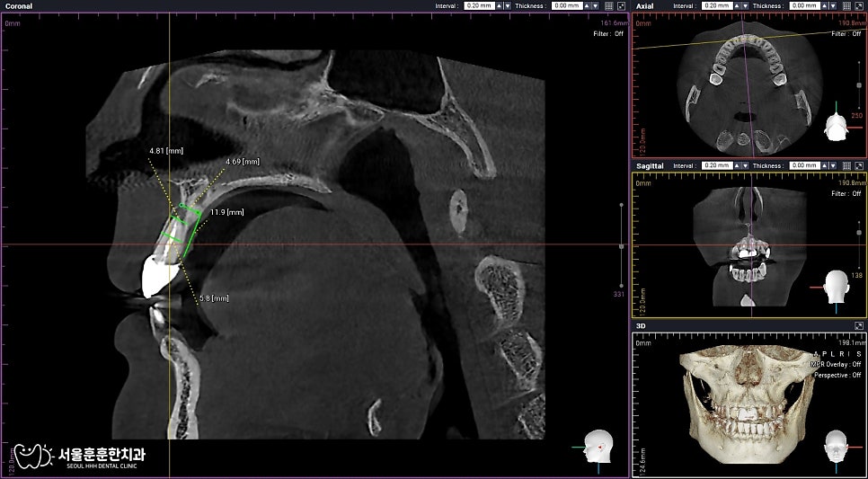This screenshot has width=868, height=479.
Task: Decrease the Axial Interval value
Action: coord(745,6)
